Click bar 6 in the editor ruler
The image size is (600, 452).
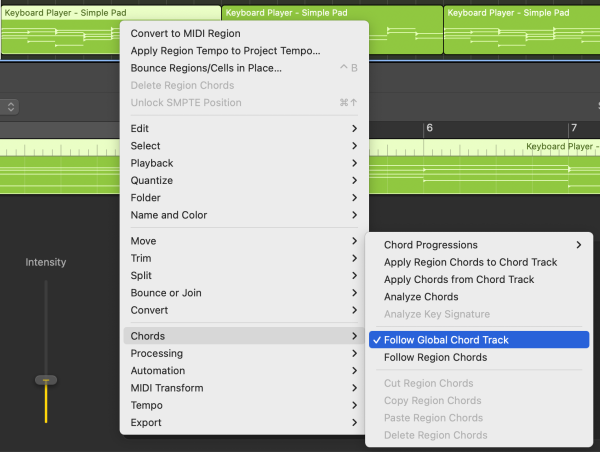[x=429, y=128]
